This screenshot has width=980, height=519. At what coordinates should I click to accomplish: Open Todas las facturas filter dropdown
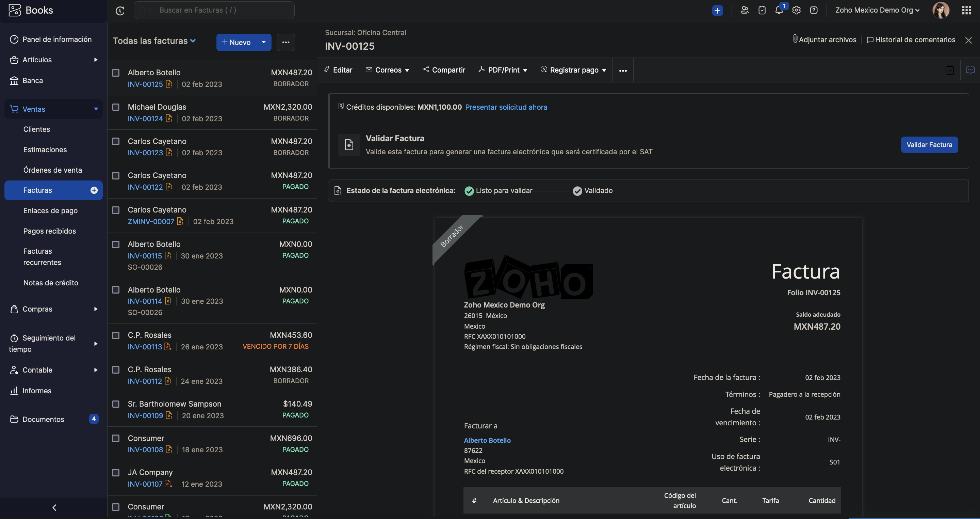point(154,41)
